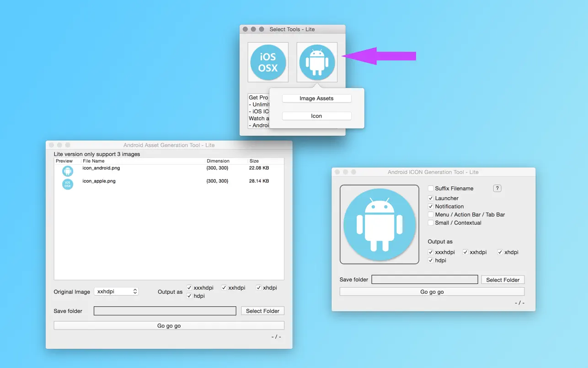The width and height of the screenshot is (588, 368).
Task: Toggle the Notification checkbox
Action: pos(430,206)
